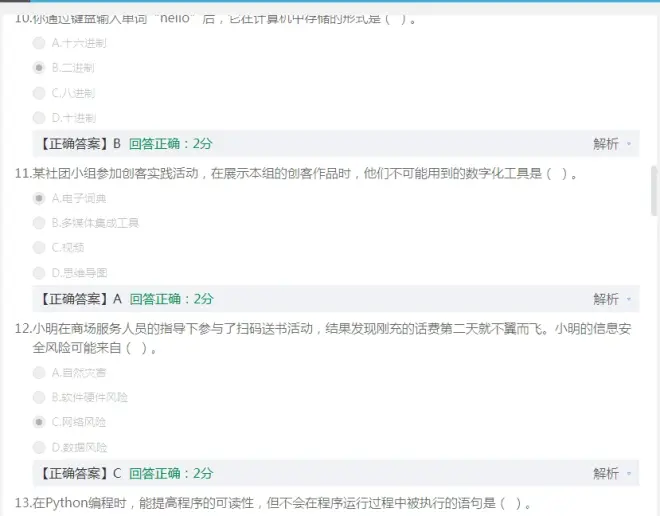Viewport: 660px width, 516px height.
Task: Pick 自然灾害 as answer to question 12
Action: 39,372
